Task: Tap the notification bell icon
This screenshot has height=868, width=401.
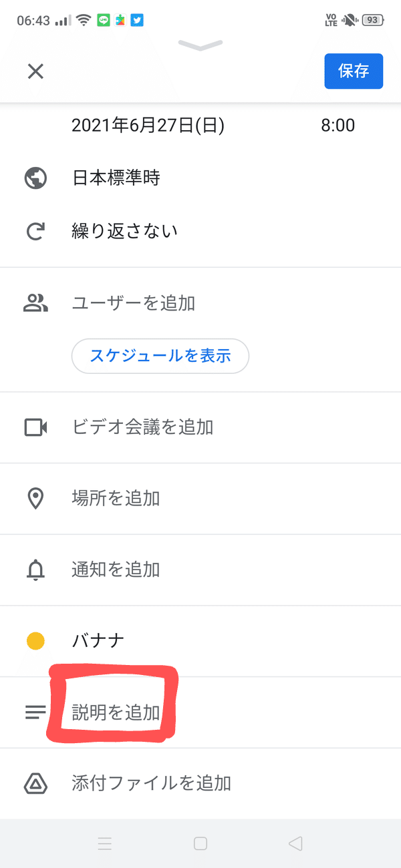Action: point(35,570)
